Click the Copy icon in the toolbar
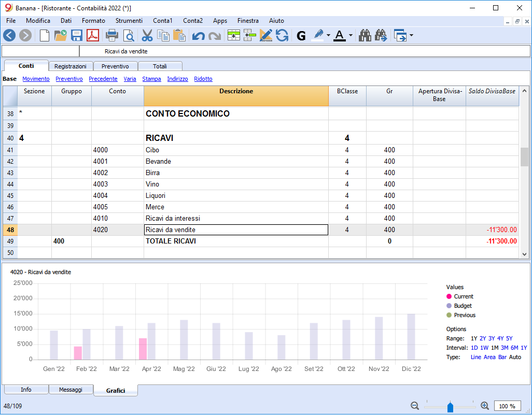 click(x=163, y=35)
